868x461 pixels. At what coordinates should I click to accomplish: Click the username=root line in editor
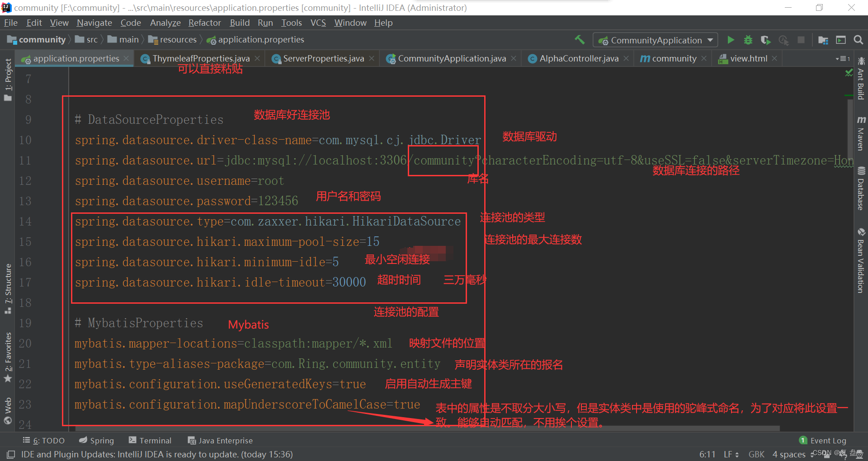(179, 181)
